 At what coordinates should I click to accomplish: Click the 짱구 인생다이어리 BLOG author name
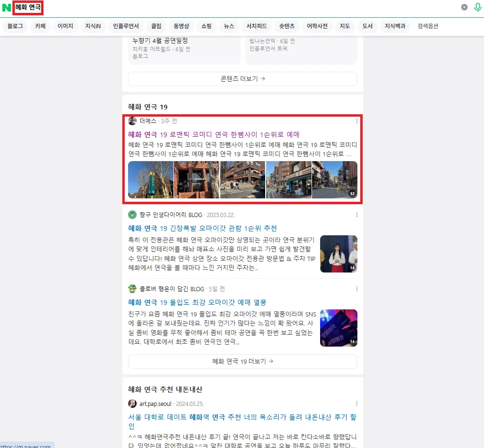[171, 215]
